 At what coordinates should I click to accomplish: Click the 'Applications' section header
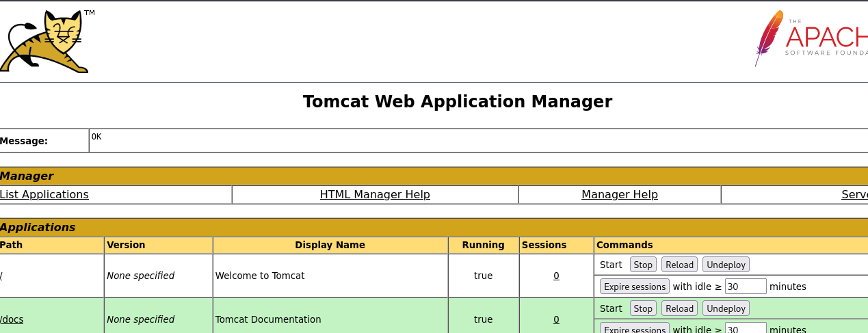point(38,227)
